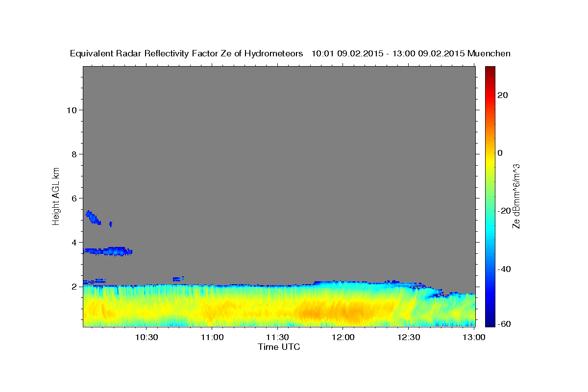588x392 pixels.
Task: Click the height tick label 4
Action: click(74, 242)
